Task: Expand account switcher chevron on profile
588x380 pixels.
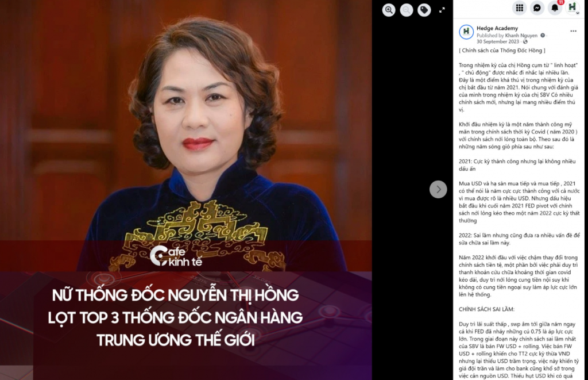Action: click(578, 13)
